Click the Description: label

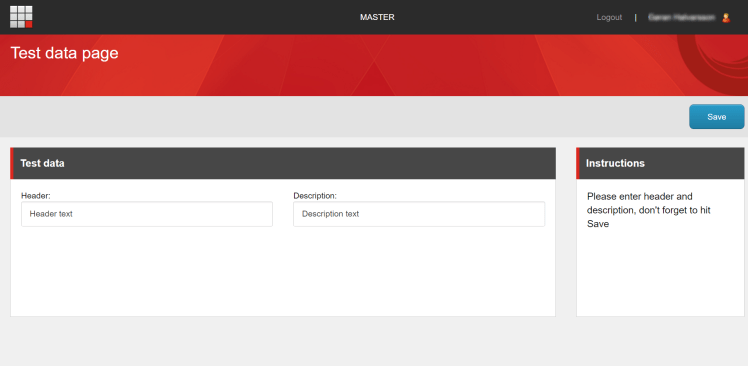pyautogui.click(x=315, y=196)
